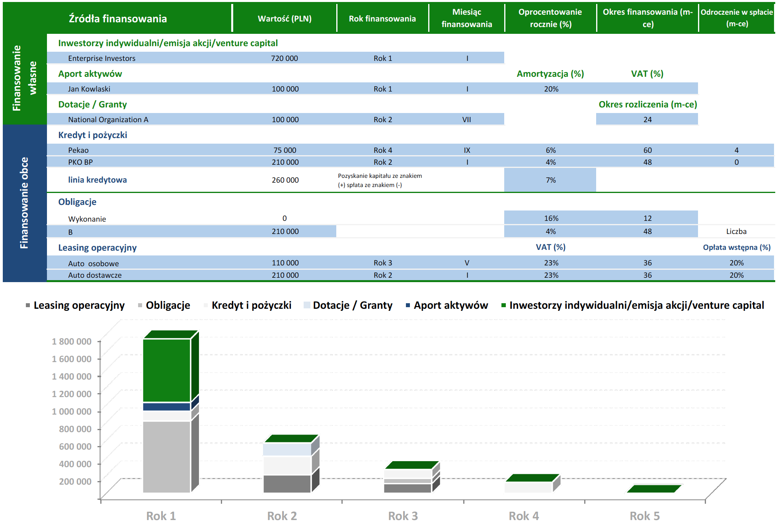Click the Dotacje / Granty legend swatch
This screenshot has height=532, width=780.
[307, 306]
